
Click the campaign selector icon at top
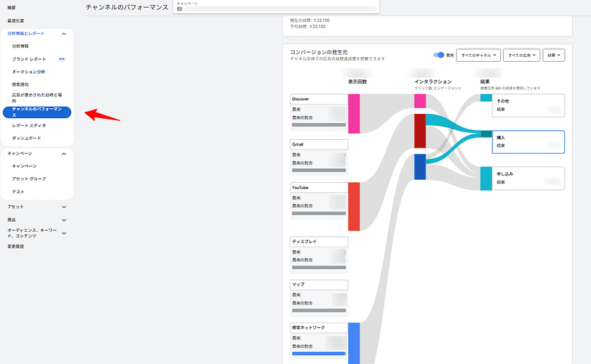coord(179,9)
